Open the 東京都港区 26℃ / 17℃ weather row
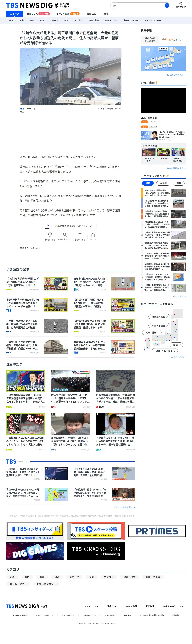 click(163, 39)
